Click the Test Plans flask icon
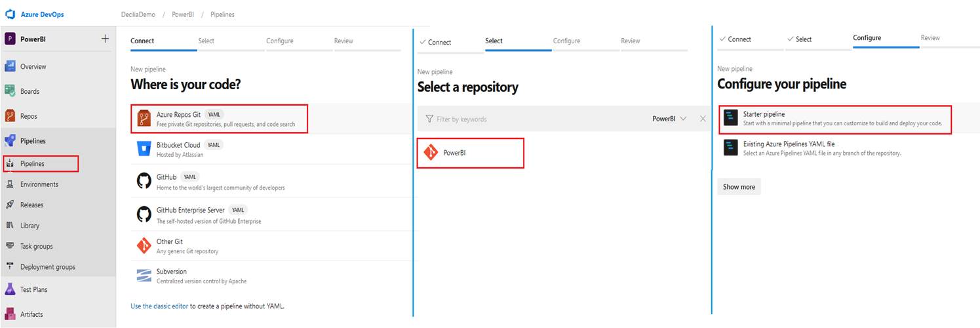Image resolution: width=980 pixels, height=328 pixels. point(10,289)
